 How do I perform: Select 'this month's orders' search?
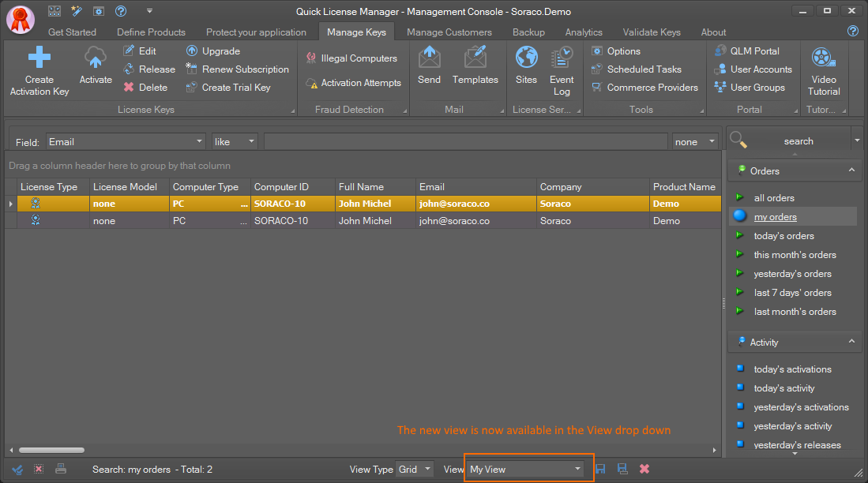click(x=795, y=254)
